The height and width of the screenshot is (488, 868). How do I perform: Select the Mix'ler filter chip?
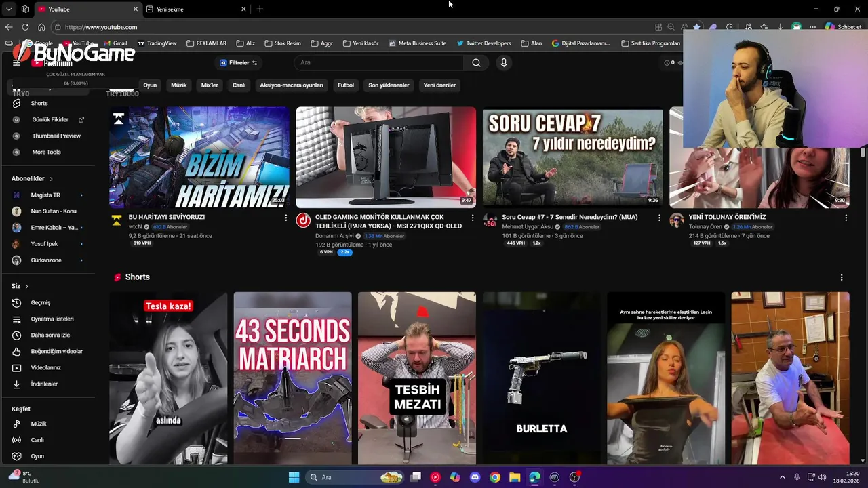pos(210,85)
